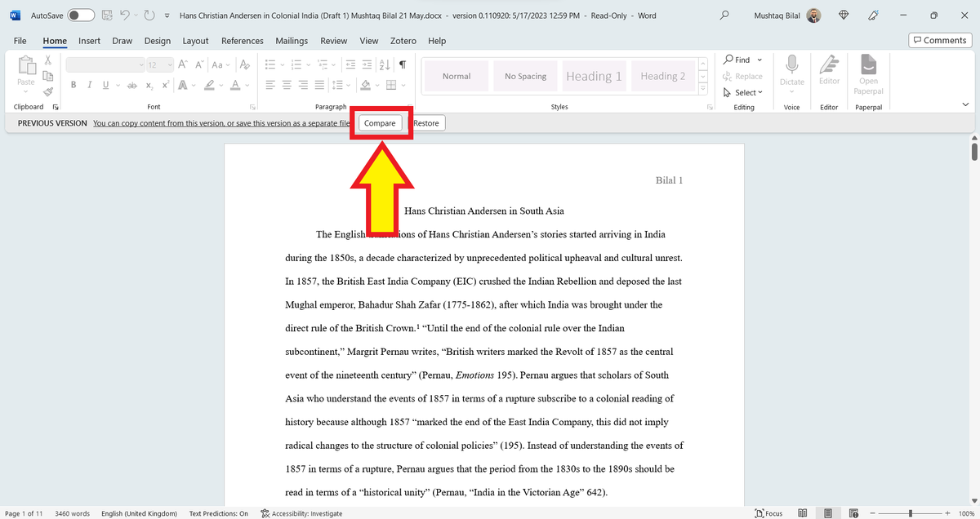Click the Compare button in Previous Version bar
This screenshot has width=980, height=519.
(x=380, y=122)
